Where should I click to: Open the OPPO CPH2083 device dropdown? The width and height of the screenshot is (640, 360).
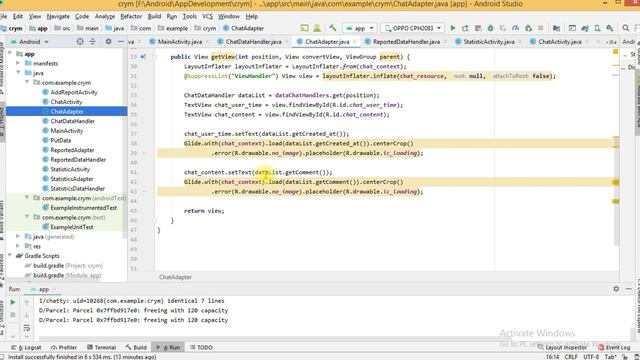[x=413, y=28]
